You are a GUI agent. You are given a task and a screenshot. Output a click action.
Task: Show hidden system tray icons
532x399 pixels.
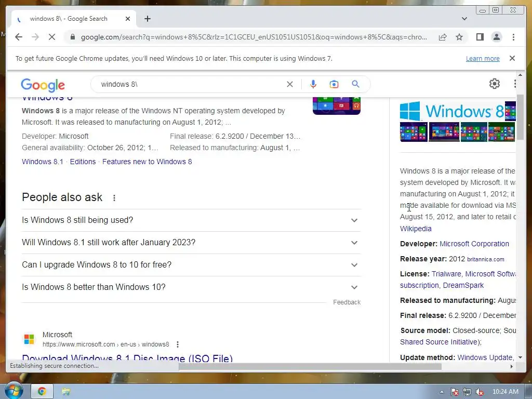[442, 392]
